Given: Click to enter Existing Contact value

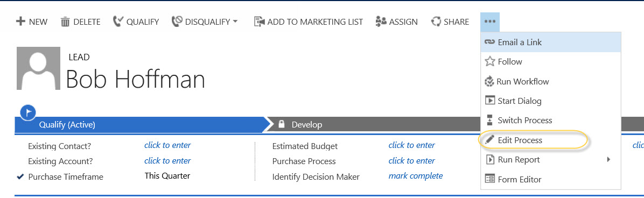Looking at the screenshot, I should [167, 145].
